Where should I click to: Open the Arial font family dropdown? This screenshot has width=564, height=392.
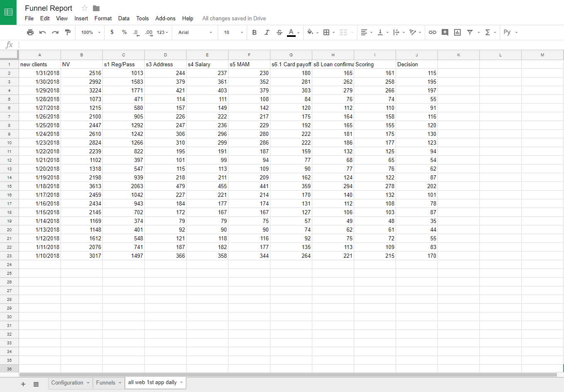point(194,32)
